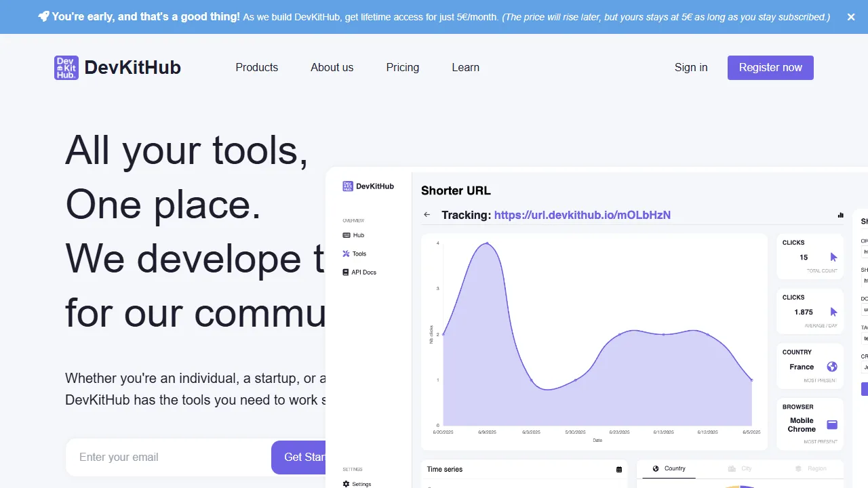Open the Learn menu
This screenshot has height=488, width=868.
pyautogui.click(x=465, y=67)
